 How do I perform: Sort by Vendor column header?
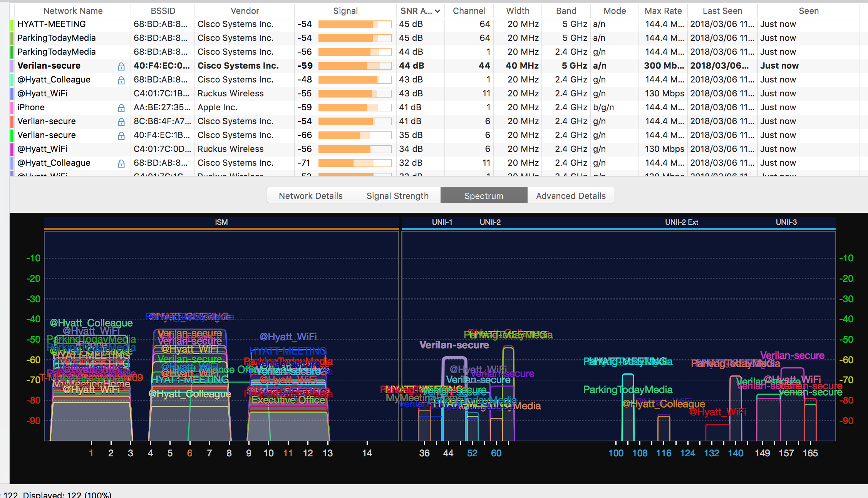coord(245,11)
